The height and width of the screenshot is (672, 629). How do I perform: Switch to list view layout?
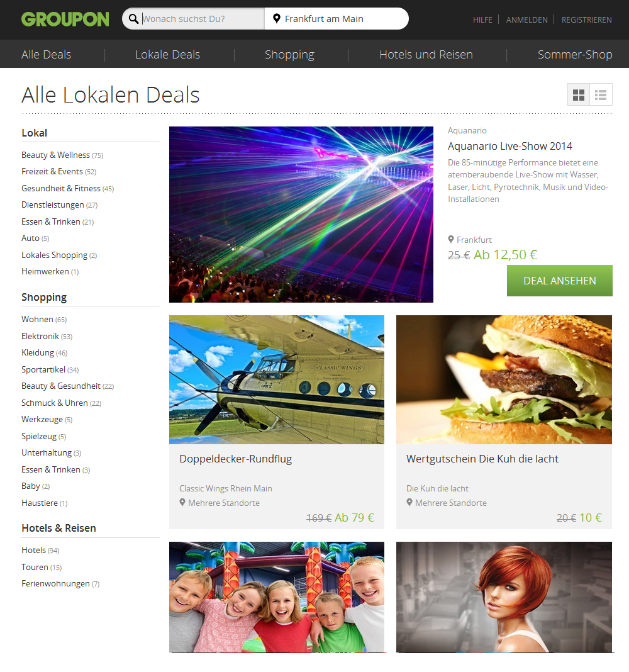click(601, 95)
